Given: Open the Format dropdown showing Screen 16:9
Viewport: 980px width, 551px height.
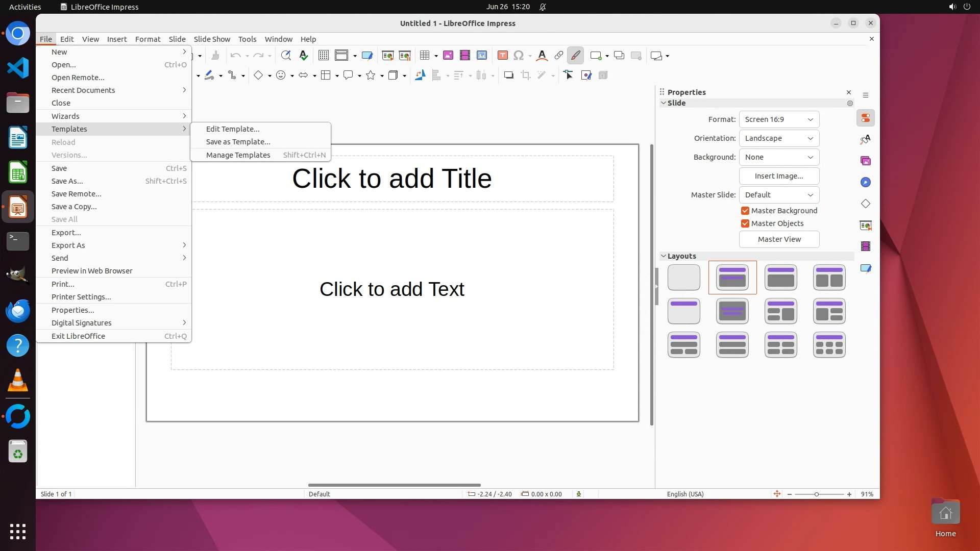Looking at the screenshot, I should (779, 119).
